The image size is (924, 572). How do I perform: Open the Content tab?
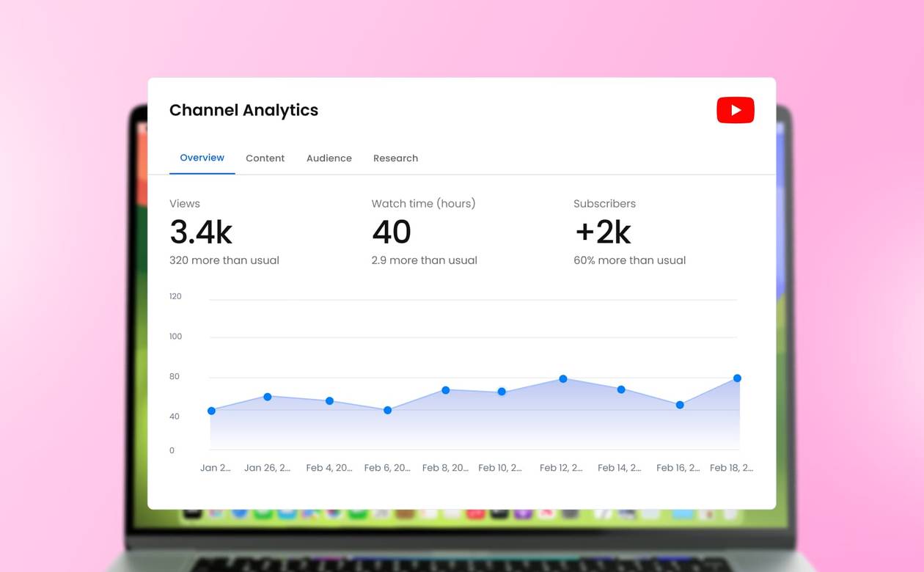click(265, 158)
